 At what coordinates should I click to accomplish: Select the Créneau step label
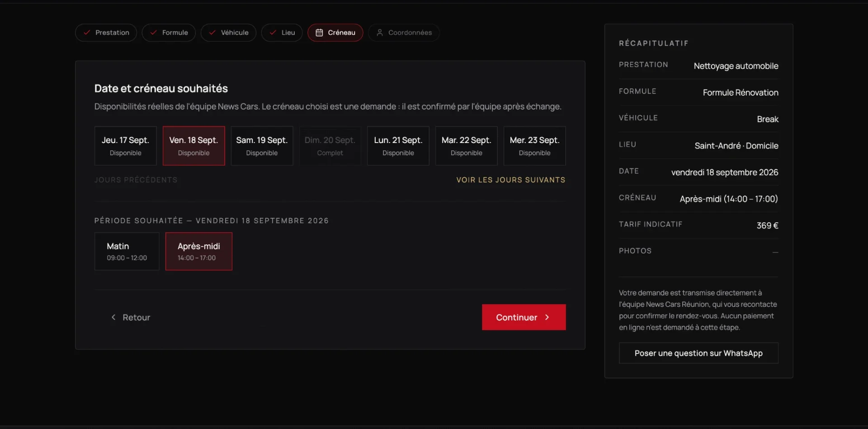click(x=341, y=33)
